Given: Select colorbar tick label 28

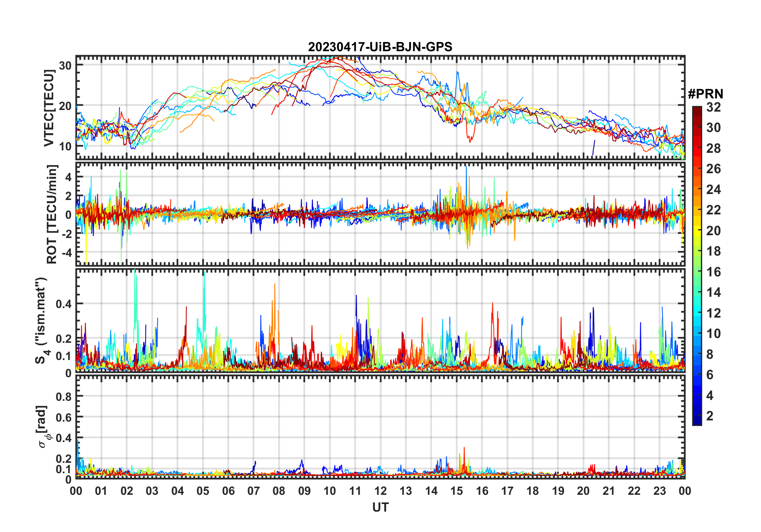Looking at the screenshot, I should [713, 148].
